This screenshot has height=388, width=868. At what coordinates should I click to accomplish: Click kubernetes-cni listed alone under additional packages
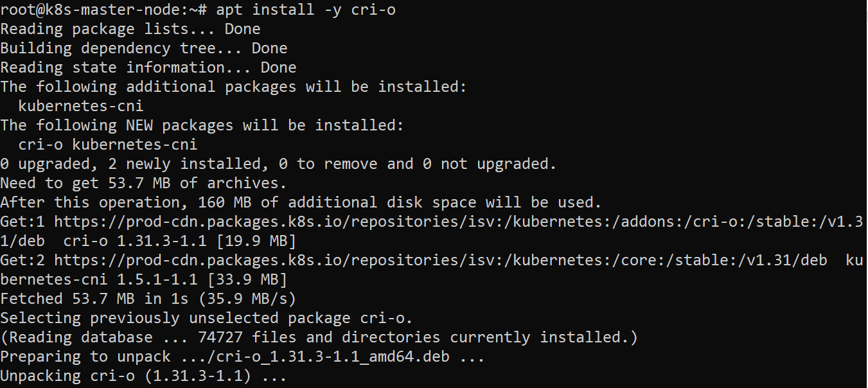point(81,106)
